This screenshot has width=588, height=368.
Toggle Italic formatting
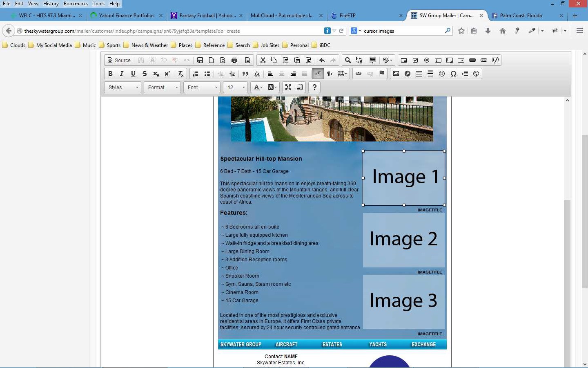[121, 74]
